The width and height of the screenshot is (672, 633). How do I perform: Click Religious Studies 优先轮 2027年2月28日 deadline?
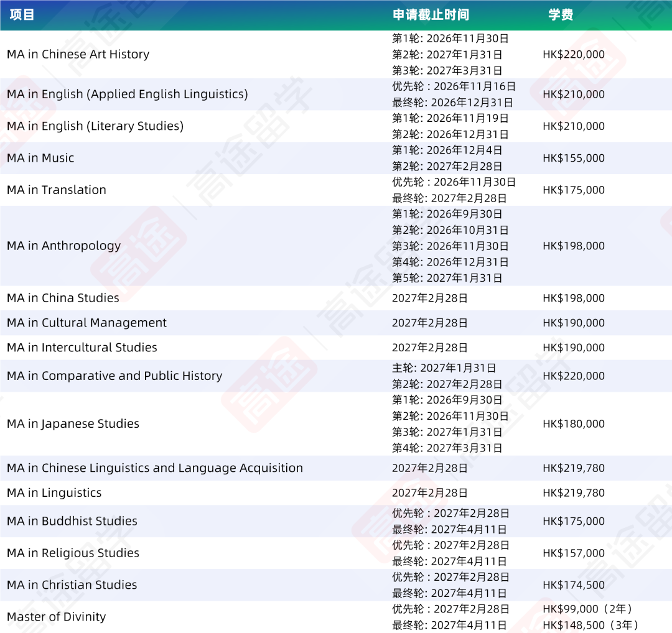click(450, 545)
